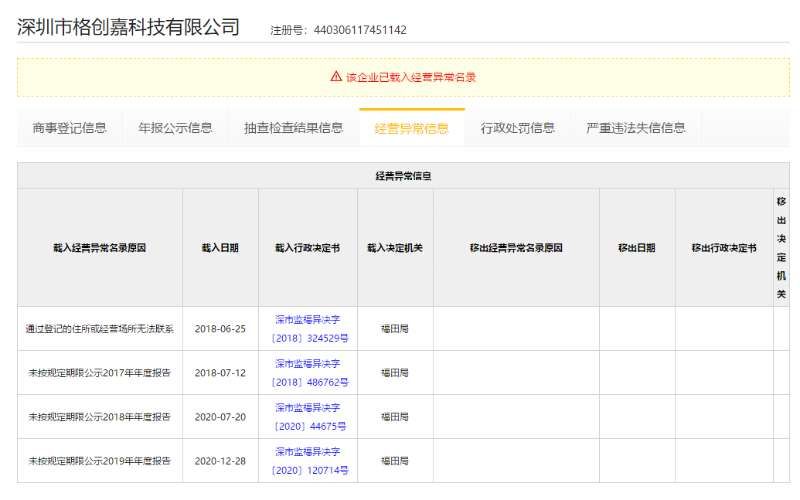800x500 pixels.
Task: Select the registration number 440306117451142
Action: (x=359, y=30)
